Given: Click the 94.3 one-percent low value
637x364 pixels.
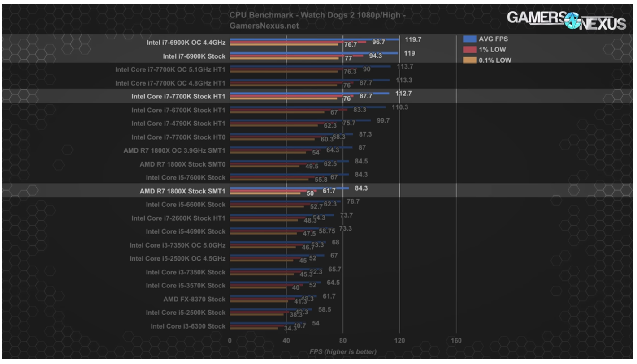Looking at the screenshot, I should 375,56.
